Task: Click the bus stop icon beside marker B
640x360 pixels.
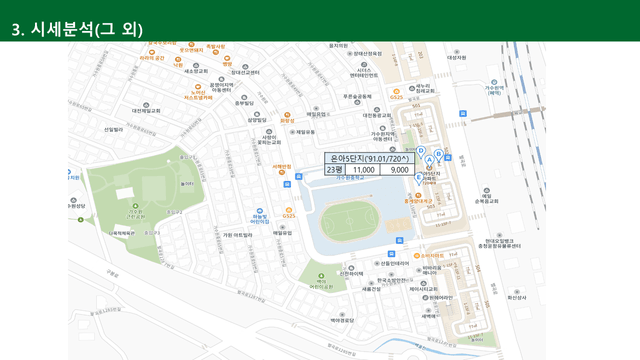Action: coord(448,158)
